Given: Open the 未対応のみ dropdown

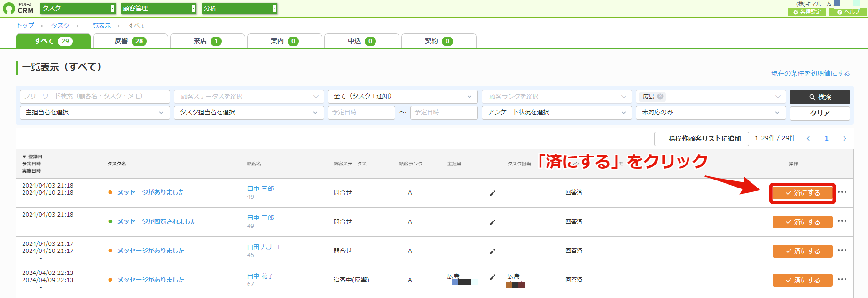Looking at the screenshot, I should 711,113.
